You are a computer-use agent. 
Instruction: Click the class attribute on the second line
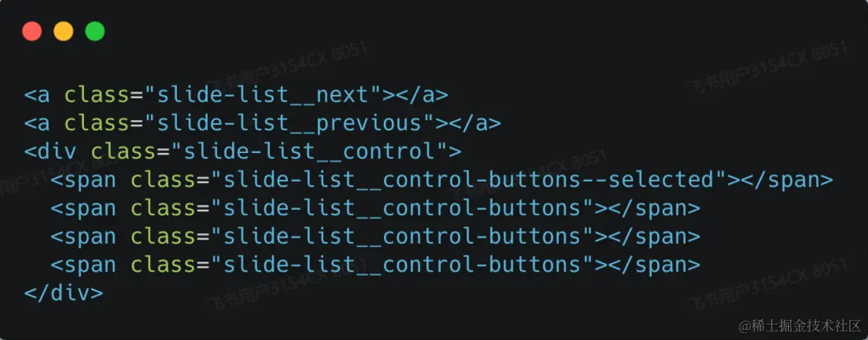coord(98,124)
